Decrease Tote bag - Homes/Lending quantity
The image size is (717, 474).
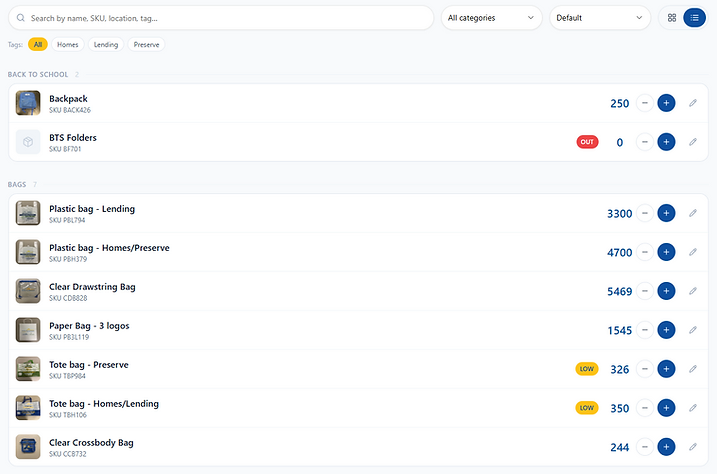(x=645, y=408)
